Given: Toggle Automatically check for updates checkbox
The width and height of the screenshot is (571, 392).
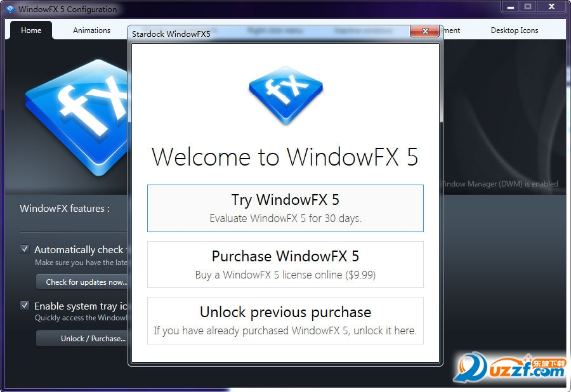Looking at the screenshot, I should pos(25,249).
